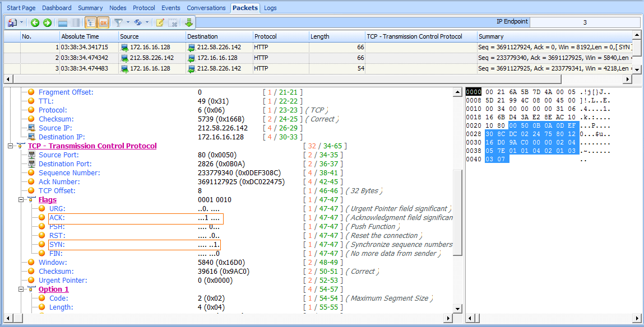Click the blue refresh arrows icon

(x=138, y=23)
